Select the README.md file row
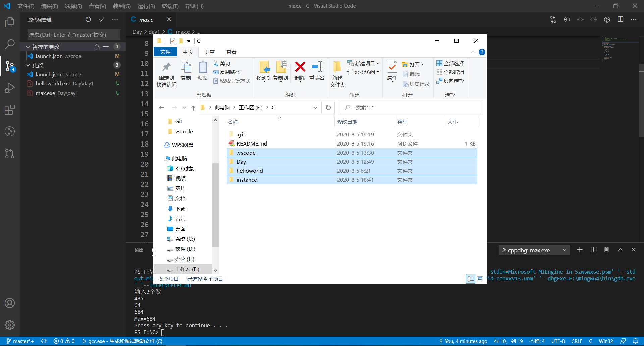Screen dimensions: 644x346 [x=352, y=143]
